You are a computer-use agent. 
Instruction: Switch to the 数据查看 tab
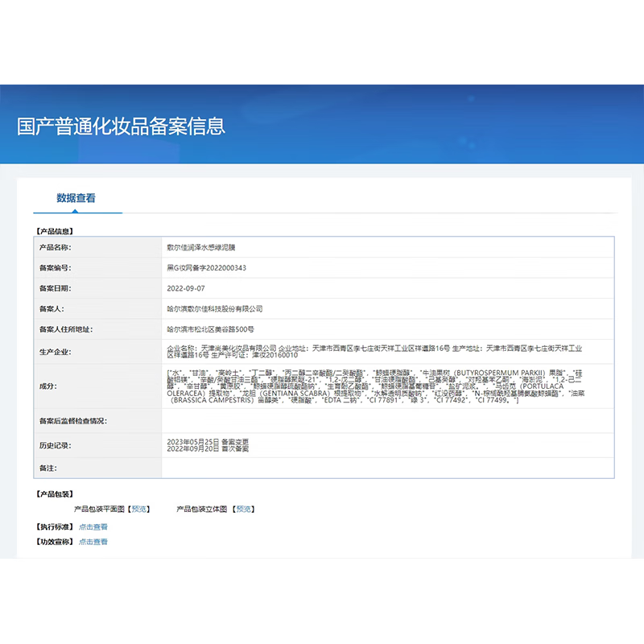tap(76, 196)
